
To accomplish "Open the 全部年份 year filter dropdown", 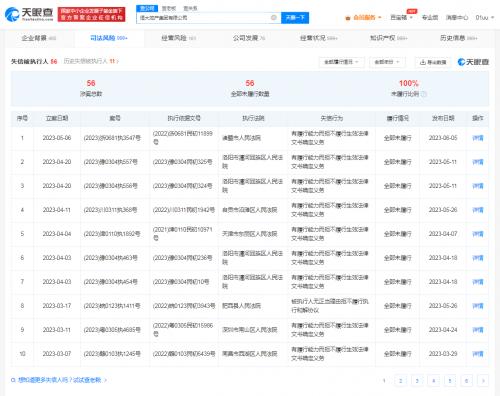I will [387, 62].
